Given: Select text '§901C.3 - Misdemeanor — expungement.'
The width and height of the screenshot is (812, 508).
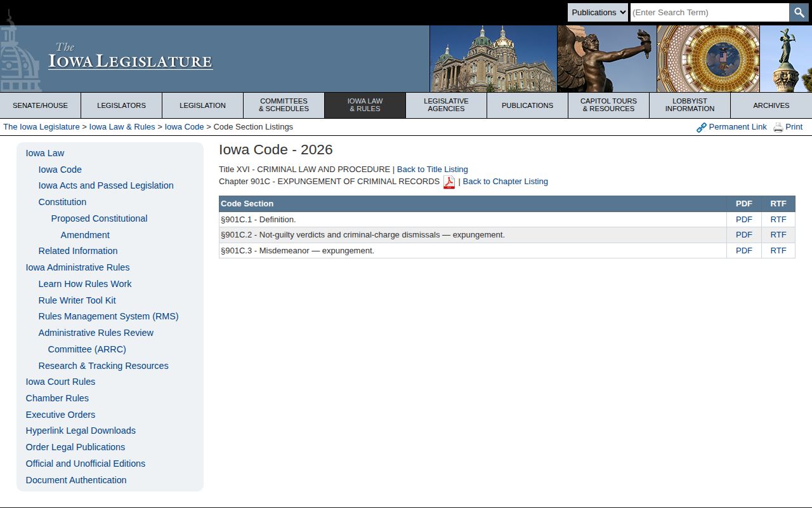Looking at the screenshot, I should [298, 251].
